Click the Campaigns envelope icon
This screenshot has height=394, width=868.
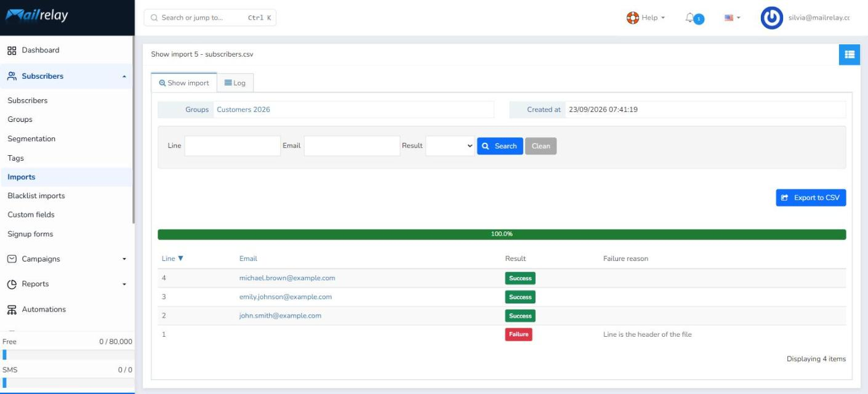point(12,259)
